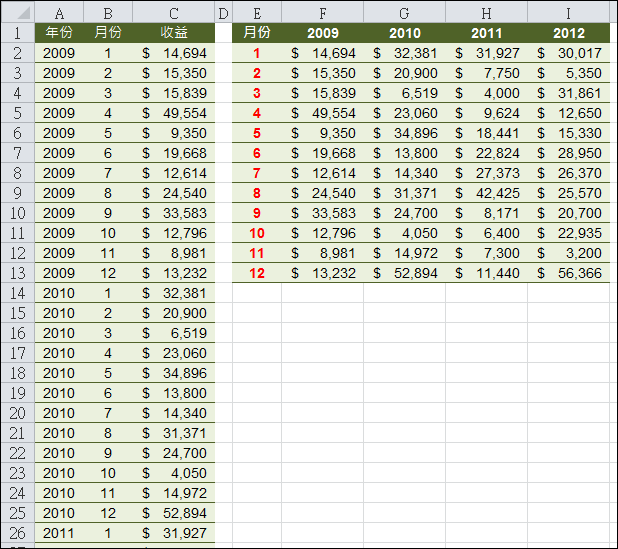The width and height of the screenshot is (618, 549).
Task: Select row 1 header
Action: pyautogui.click(x=18, y=33)
